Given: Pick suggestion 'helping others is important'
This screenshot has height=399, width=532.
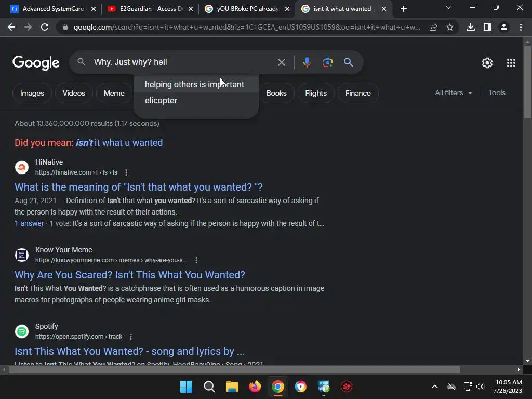Looking at the screenshot, I should 196,84.
